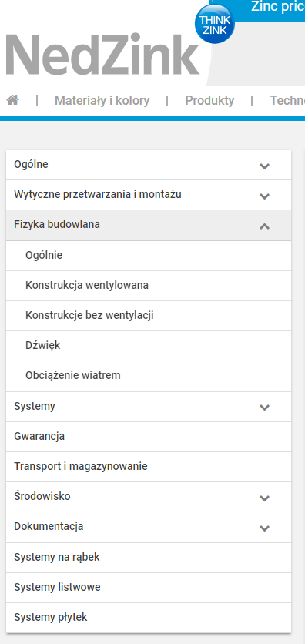The height and width of the screenshot is (644, 305).
Task: Expand the Ogólne section chevron
Action: coord(264,166)
